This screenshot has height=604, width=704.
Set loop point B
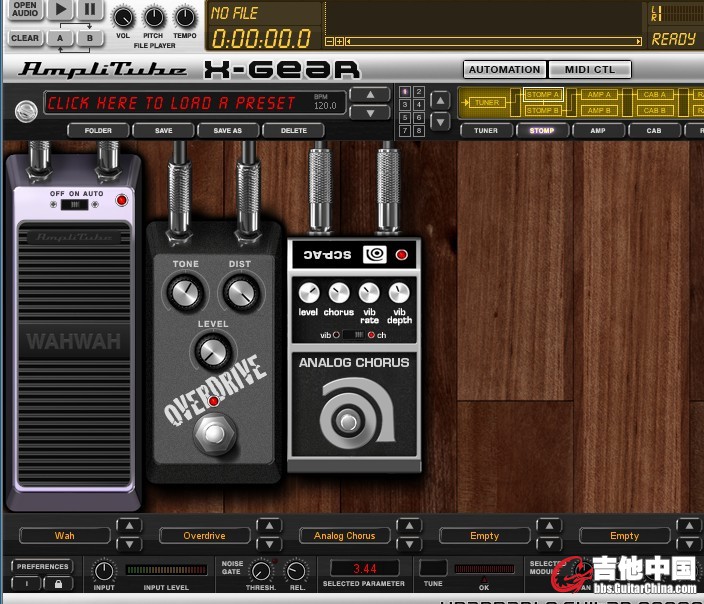(90, 38)
